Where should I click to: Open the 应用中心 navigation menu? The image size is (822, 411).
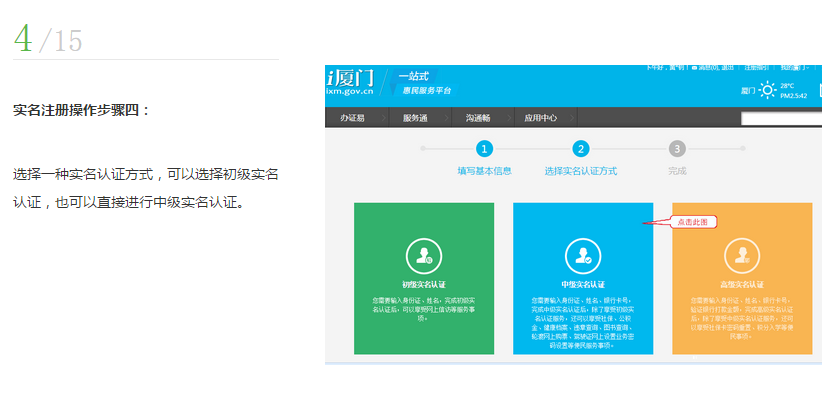pos(542,118)
